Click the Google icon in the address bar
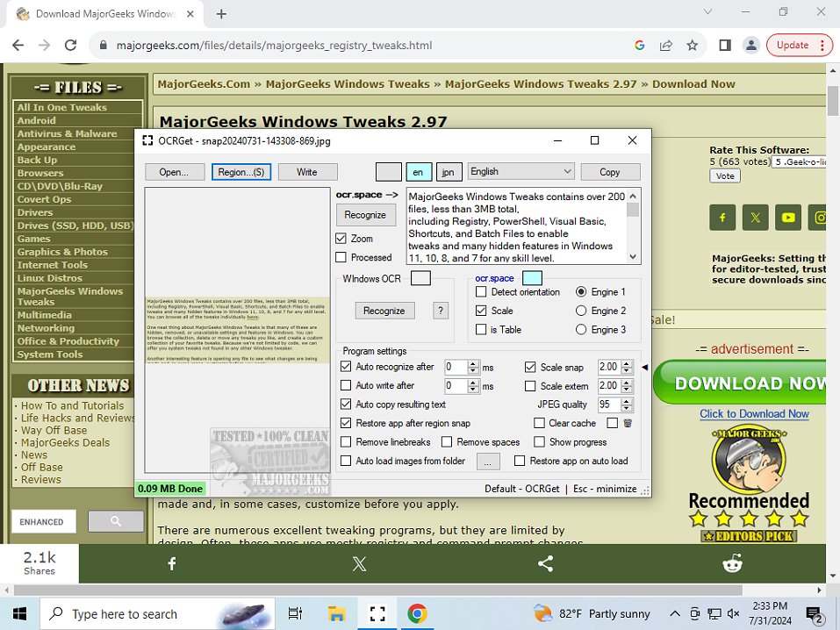The width and height of the screenshot is (840, 630). [639, 46]
